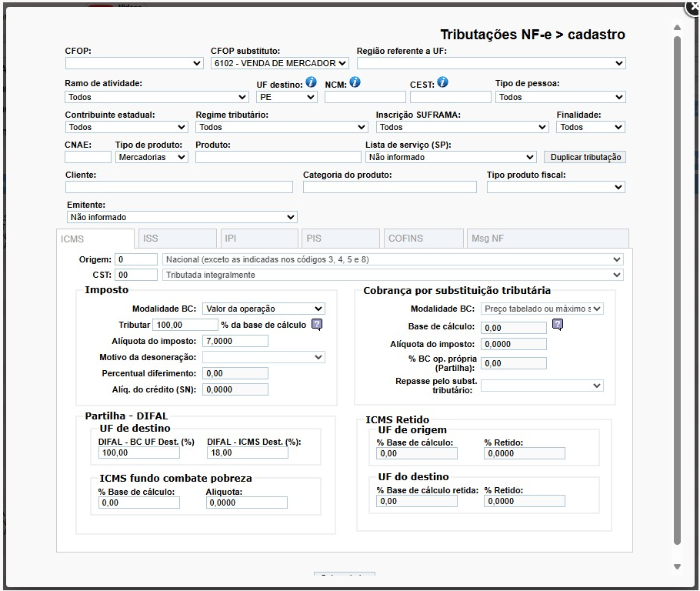Screen dimensions: 700x591
Task: Focus Alíq. do crédito (SN) field
Action: coord(235,389)
